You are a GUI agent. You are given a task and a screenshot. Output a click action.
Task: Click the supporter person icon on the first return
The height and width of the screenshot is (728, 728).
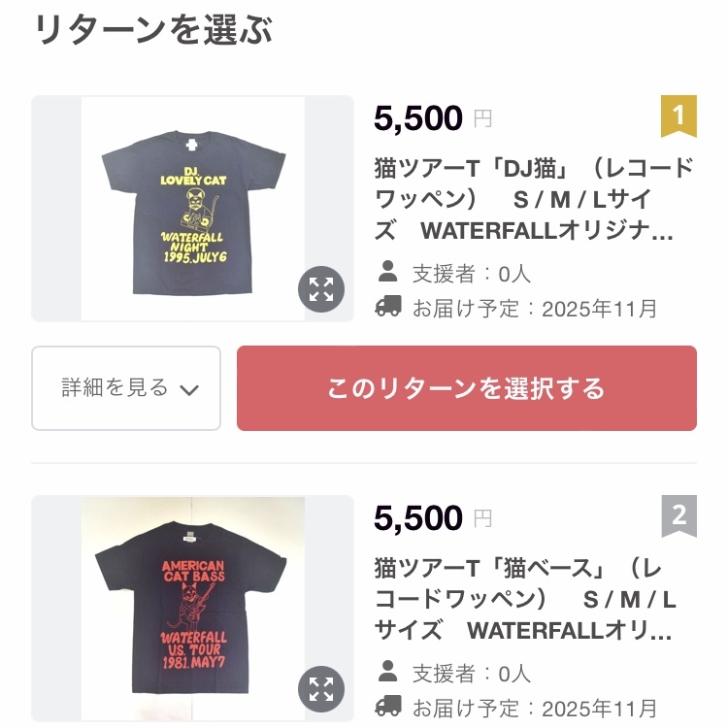(x=388, y=272)
